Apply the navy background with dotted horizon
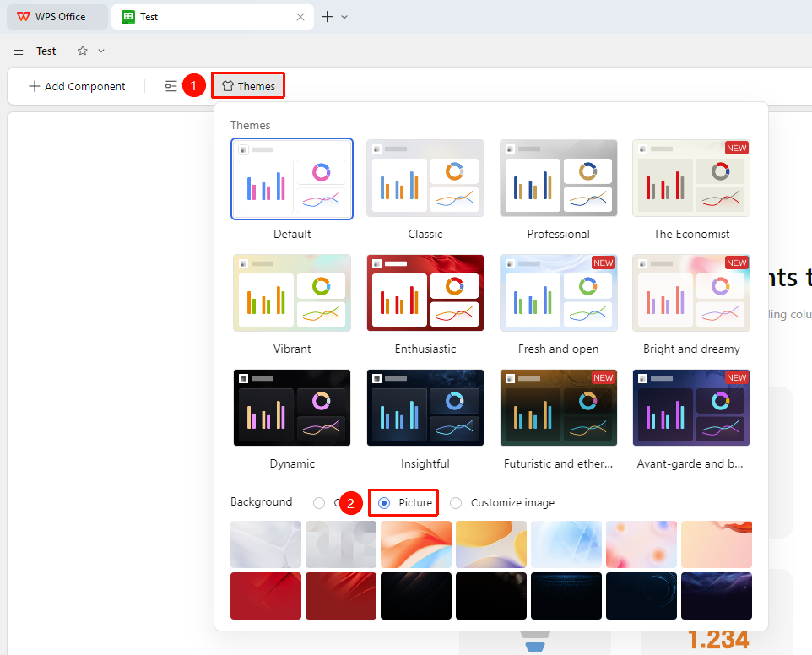The image size is (812, 655). [566, 595]
